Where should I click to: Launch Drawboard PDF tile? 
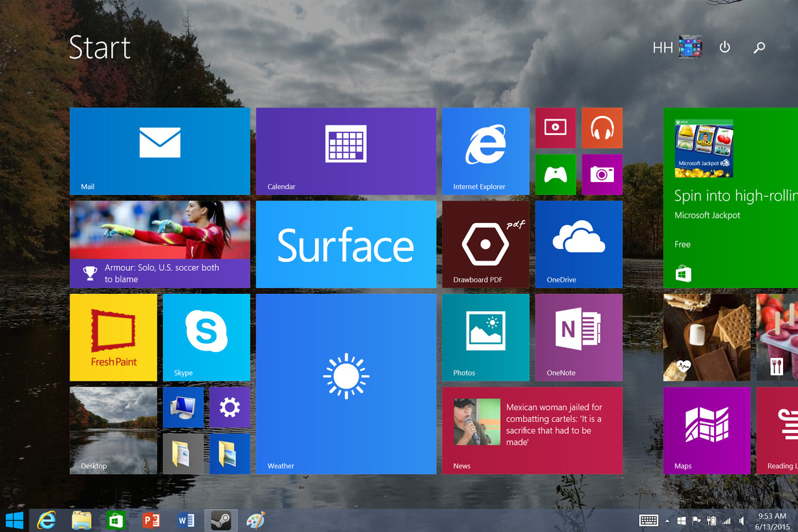click(486, 244)
